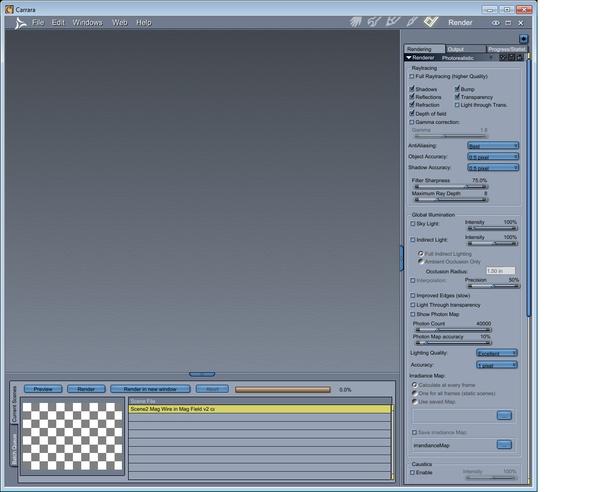This screenshot has width=600, height=492.
Task: Switch to the Progress/Statistics tab
Action: (507, 49)
